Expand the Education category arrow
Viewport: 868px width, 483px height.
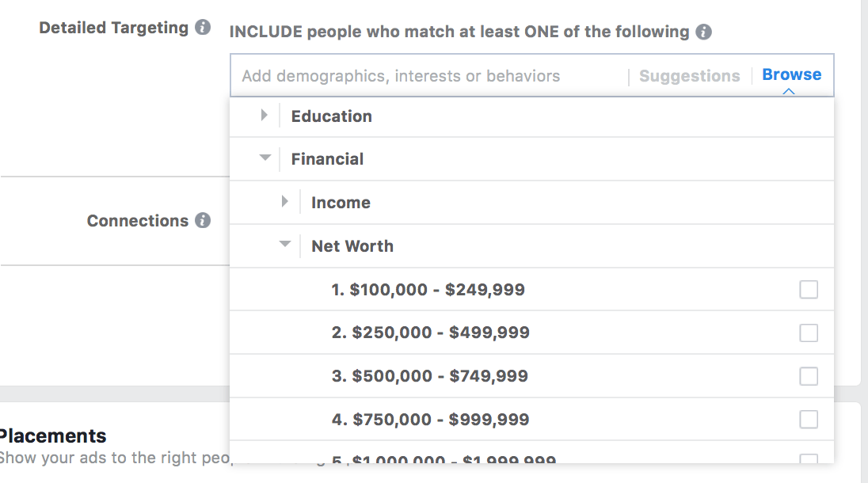264,115
